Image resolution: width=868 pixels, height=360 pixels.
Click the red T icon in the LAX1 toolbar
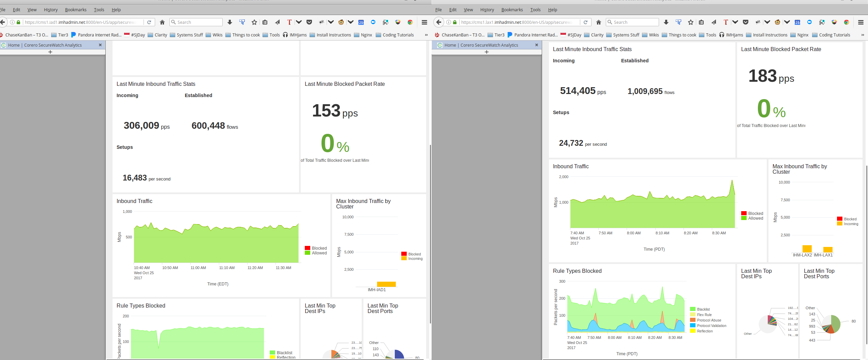[725, 22]
